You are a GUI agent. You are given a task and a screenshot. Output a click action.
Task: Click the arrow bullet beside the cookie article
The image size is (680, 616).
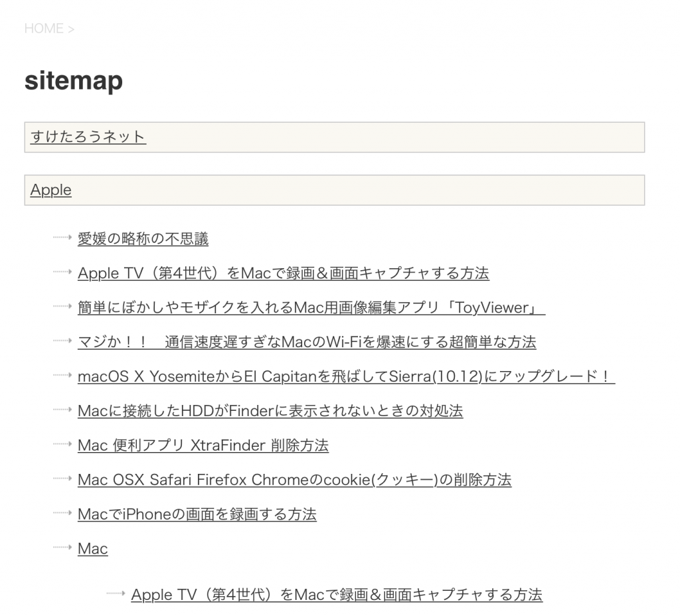62,479
